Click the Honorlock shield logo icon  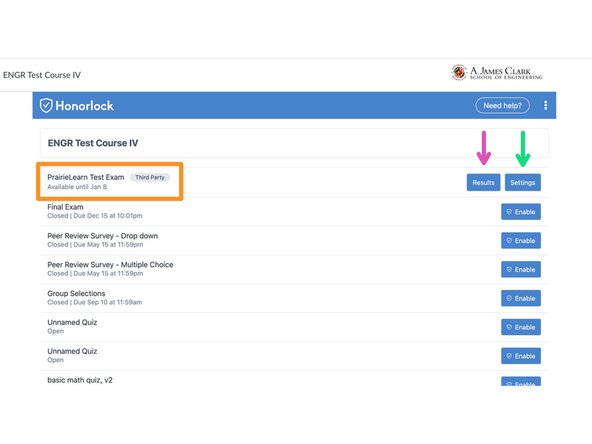(46, 105)
